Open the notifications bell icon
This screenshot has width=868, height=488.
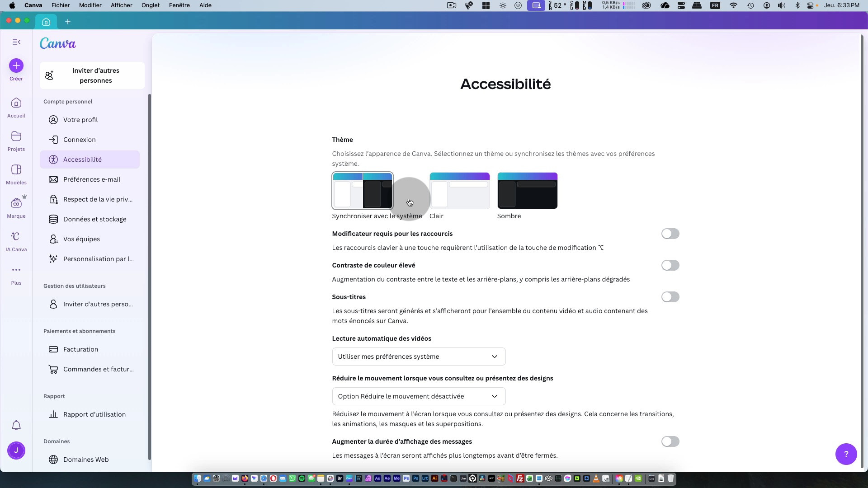[16, 425]
